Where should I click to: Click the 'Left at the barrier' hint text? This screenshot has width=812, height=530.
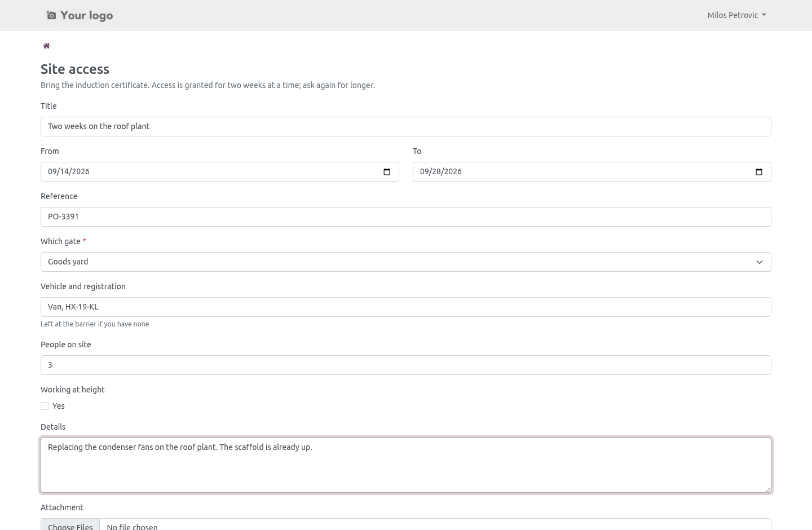[95, 324]
